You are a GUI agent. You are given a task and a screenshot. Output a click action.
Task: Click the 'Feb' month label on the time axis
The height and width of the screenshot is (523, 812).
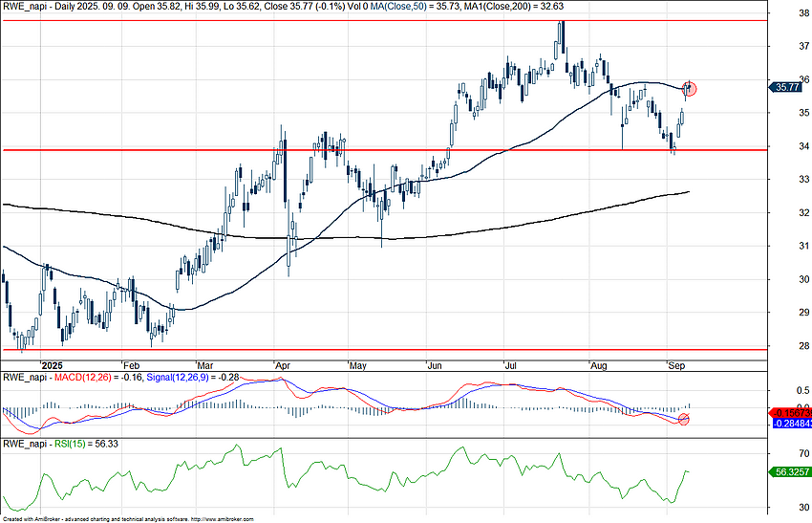[131, 365]
